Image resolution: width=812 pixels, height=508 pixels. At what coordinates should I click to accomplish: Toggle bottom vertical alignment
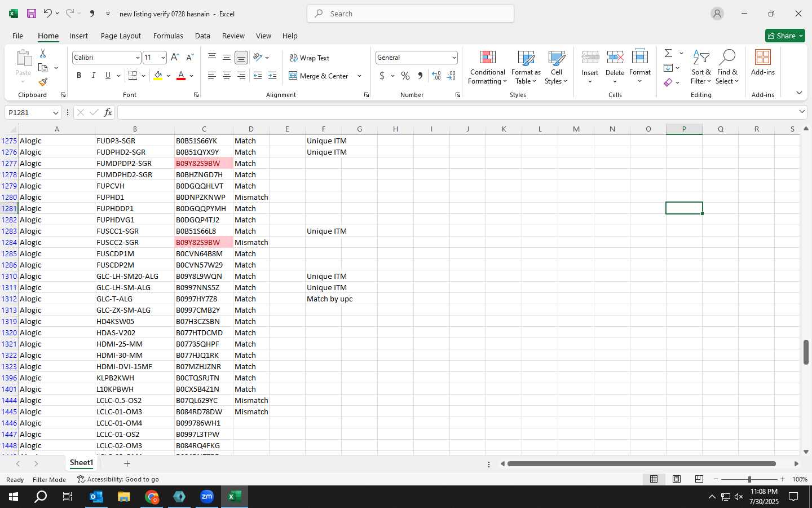(241, 57)
